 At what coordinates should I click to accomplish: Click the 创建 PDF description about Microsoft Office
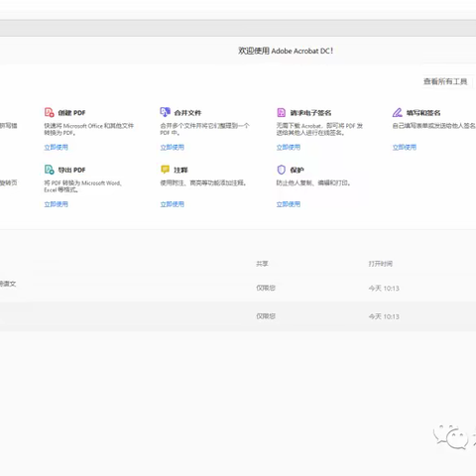tap(89, 129)
